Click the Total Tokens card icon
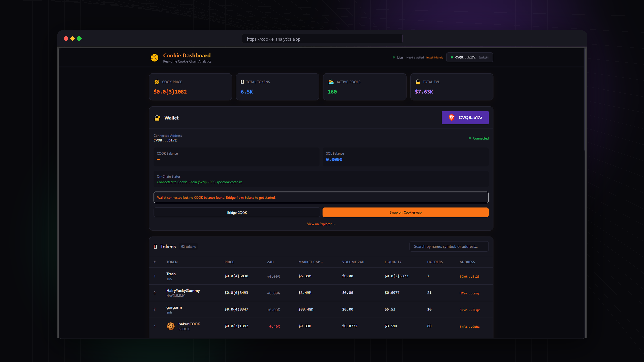Viewport: 644px width, 362px height. (x=242, y=82)
